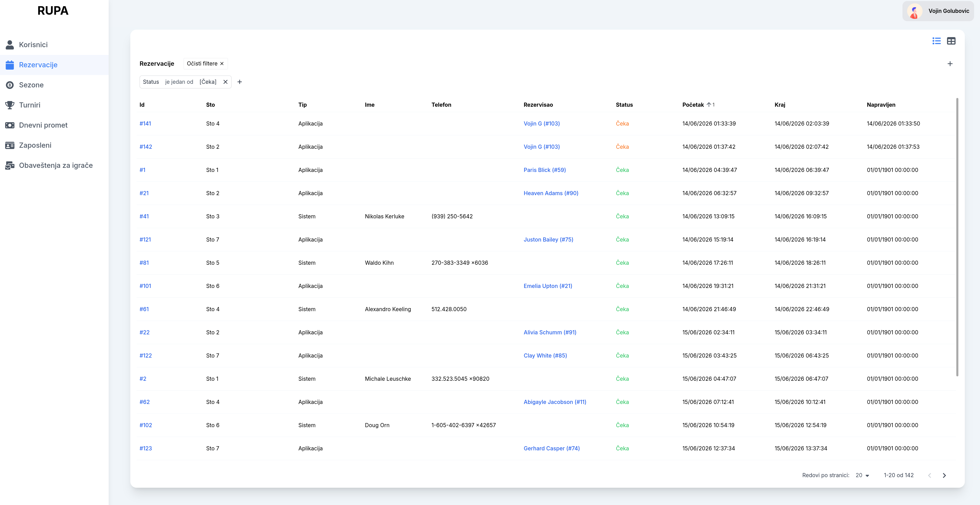This screenshot has height=505, width=980.
Task: Open Dnevni promet menu item
Action: (54, 125)
